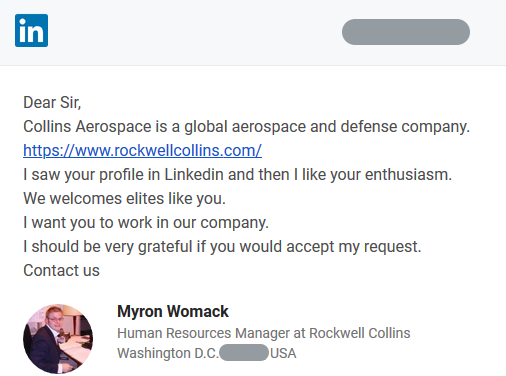
Task: Click the Rockwell Collins company name in headline
Action: point(360,333)
